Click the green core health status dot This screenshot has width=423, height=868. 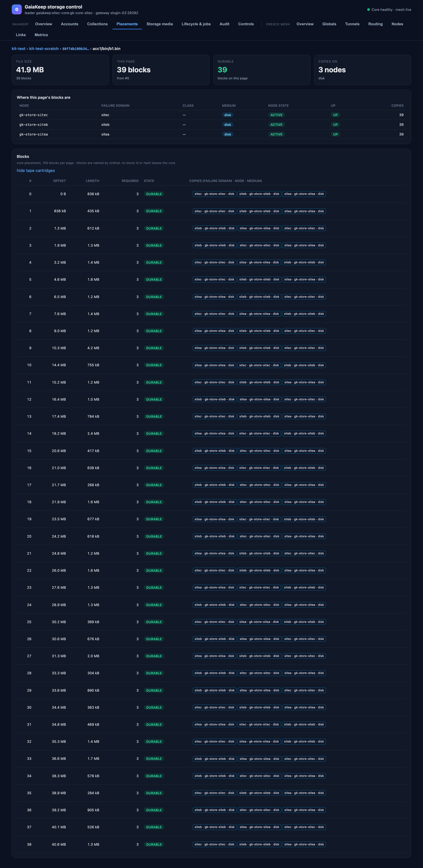point(369,10)
